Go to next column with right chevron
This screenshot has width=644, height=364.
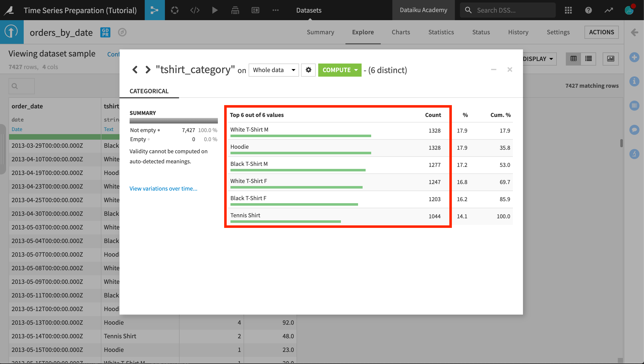(x=148, y=70)
